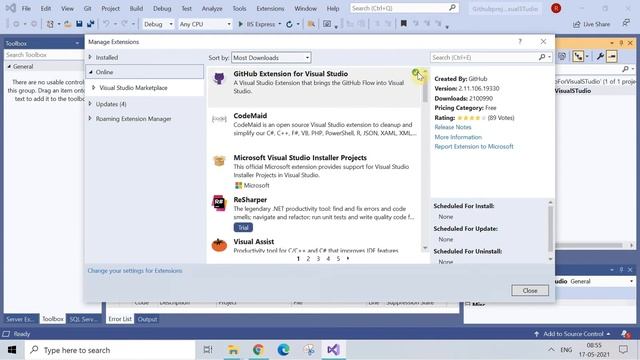Click the Search Toolbox field
The width and height of the screenshot is (640, 360).
pyautogui.click(x=43, y=55)
